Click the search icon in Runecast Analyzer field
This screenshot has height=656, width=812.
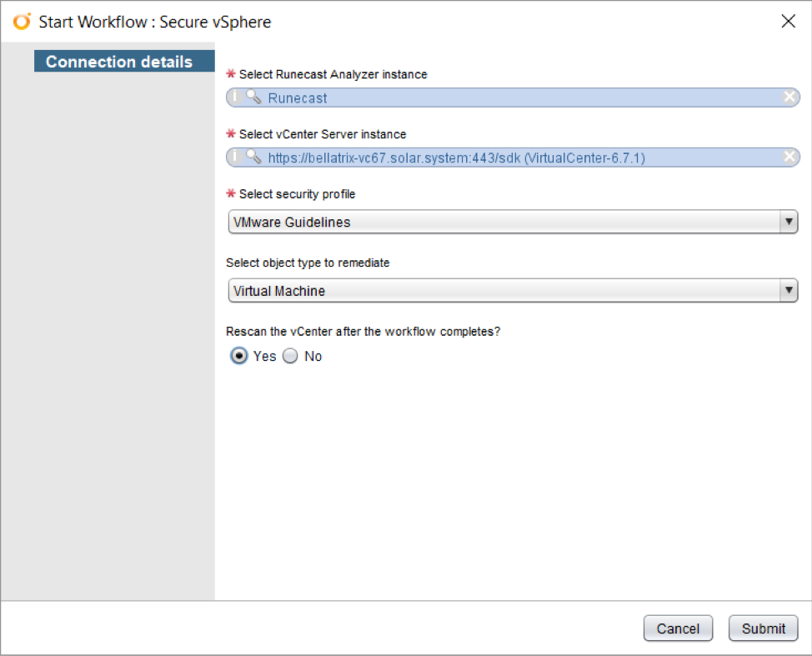pos(253,97)
